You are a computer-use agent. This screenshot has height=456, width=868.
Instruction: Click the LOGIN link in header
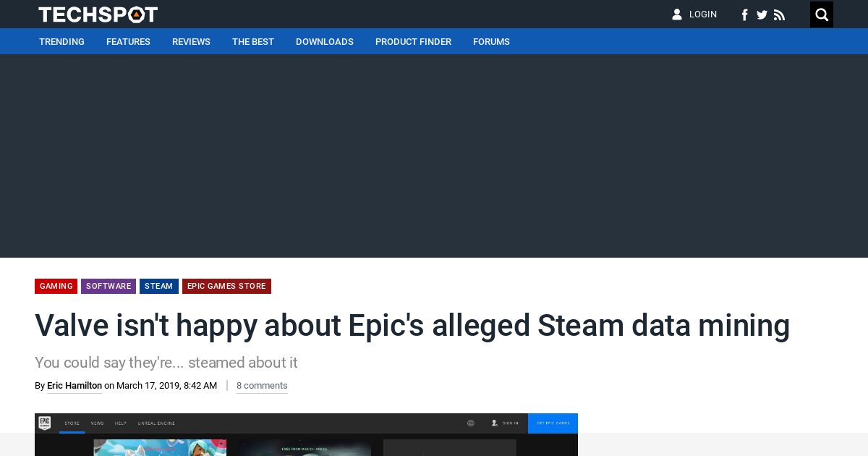[x=703, y=14]
